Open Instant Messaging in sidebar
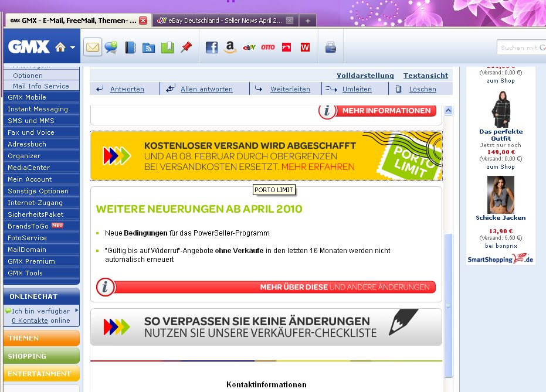 42,109
